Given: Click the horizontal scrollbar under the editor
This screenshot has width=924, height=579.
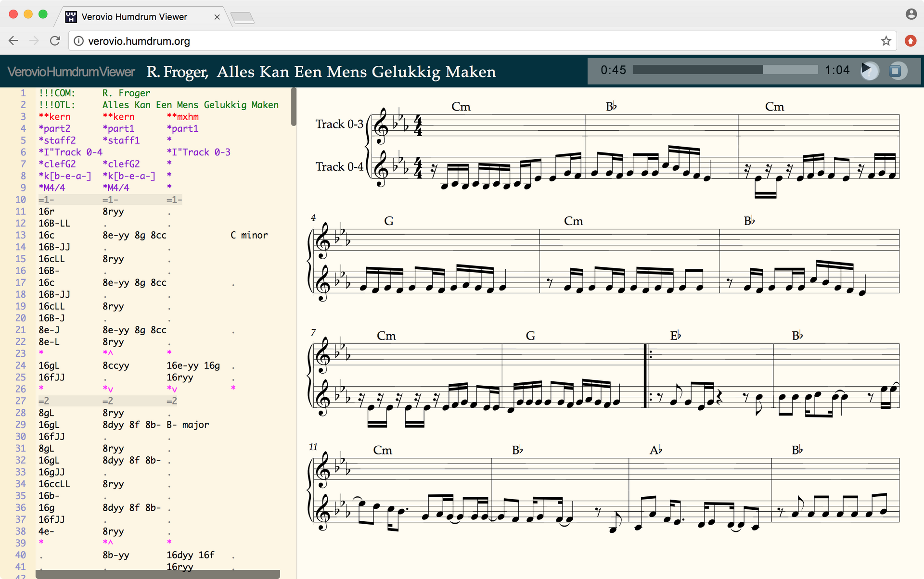Looking at the screenshot, I should (158, 574).
